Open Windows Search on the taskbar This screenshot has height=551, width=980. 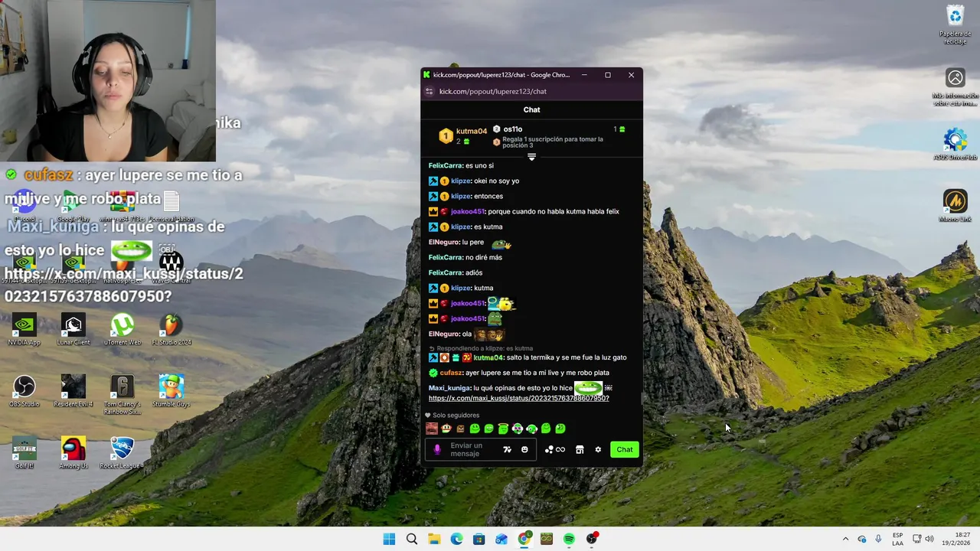[412, 539]
